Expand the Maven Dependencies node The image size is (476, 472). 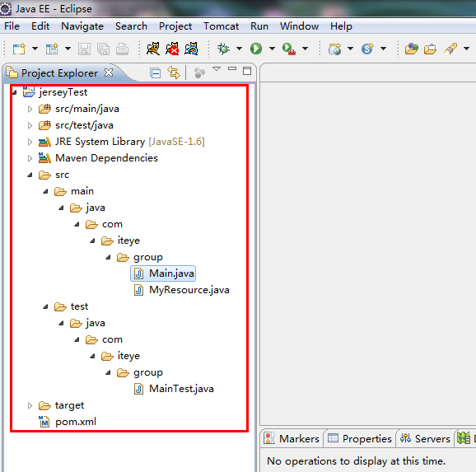click(30, 158)
